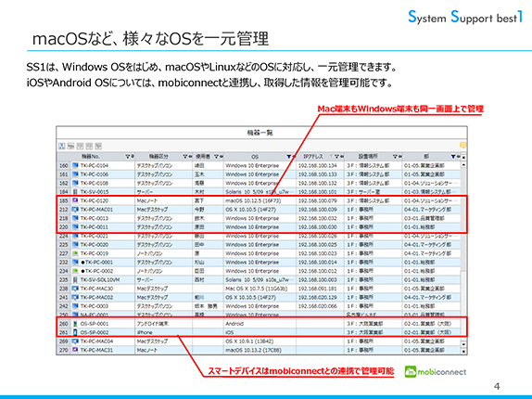Image resolution: width=532 pixels, height=399 pixels.
Task: Select the iOS cell in OS-SP-0002 row
Action: coord(260,332)
